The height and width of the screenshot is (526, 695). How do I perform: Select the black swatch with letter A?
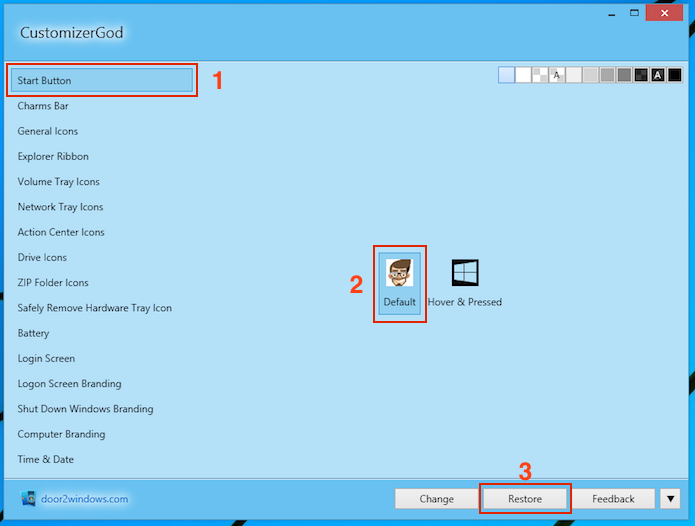[x=658, y=75]
